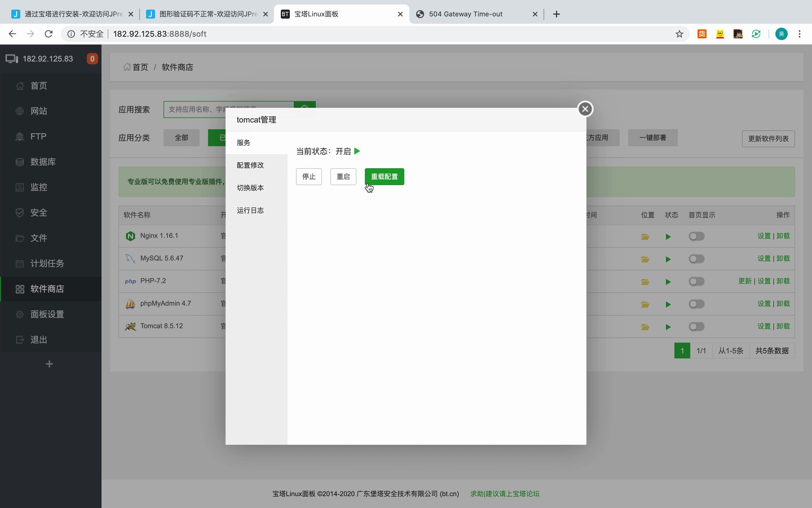
Task: Open the folder location icon for Nginx
Action: point(645,237)
